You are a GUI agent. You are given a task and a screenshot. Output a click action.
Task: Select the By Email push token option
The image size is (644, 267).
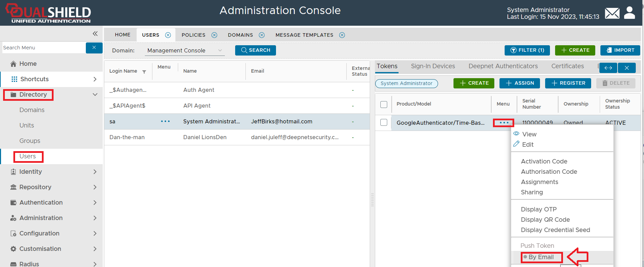point(541,257)
